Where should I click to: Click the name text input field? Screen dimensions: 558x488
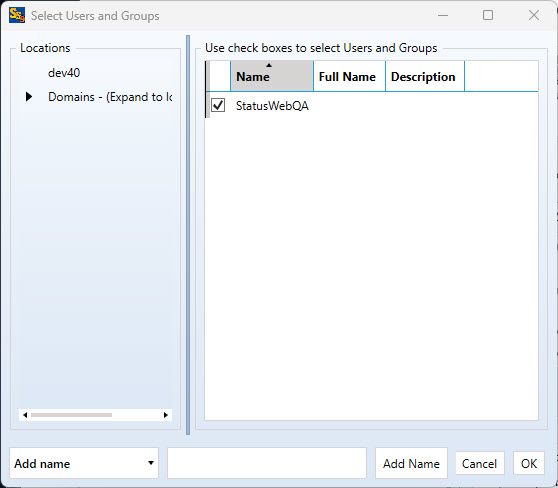267,463
